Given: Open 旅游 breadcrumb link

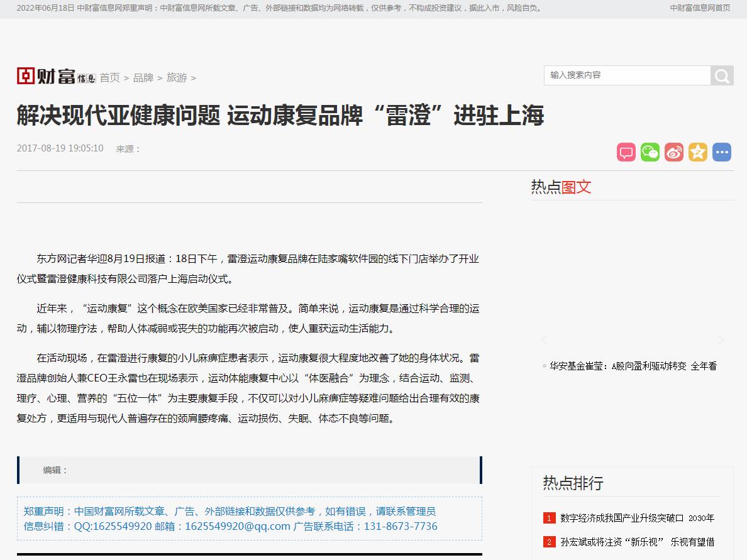Looking at the screenshot, I should point(177,77).
